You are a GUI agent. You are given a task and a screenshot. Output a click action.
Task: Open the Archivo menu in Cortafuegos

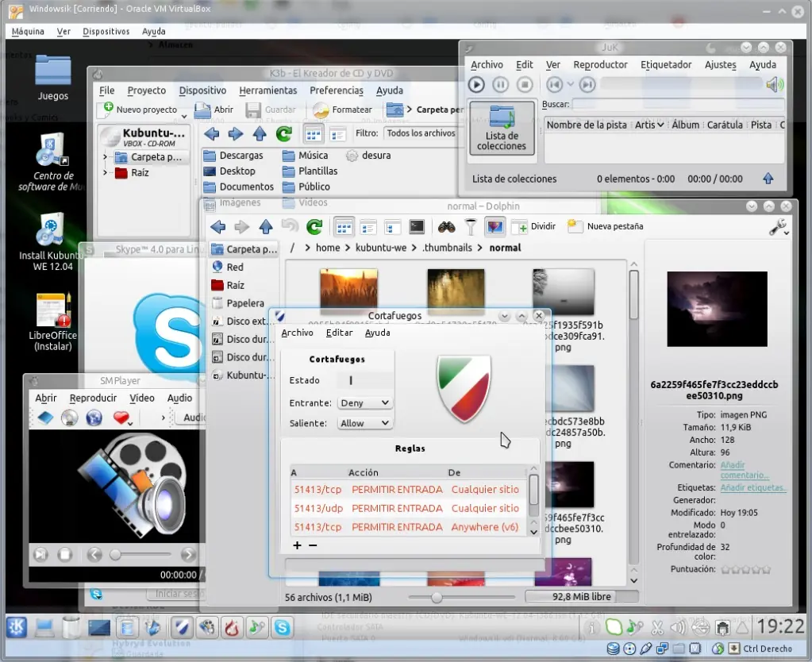(x=297, y=333)
